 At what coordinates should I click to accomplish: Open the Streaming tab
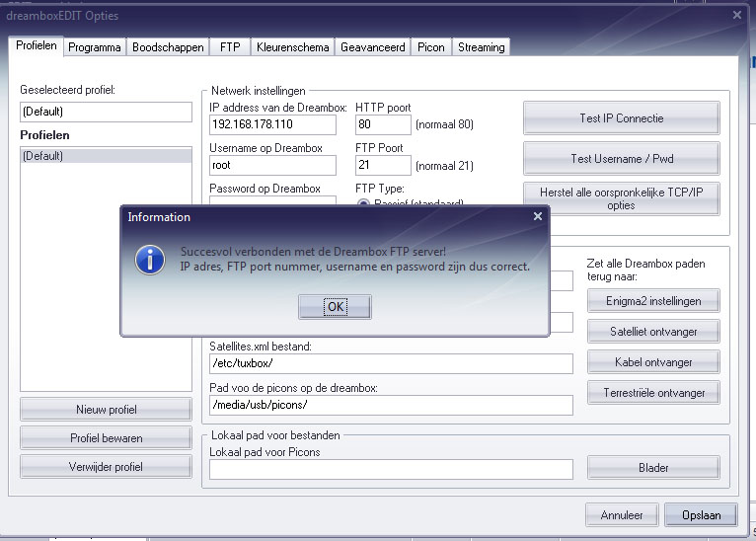482,47
